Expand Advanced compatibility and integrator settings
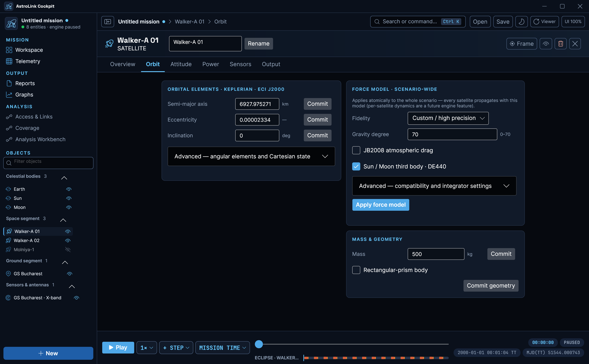This screenshot has height=364, width=589. (x=434, y=186)
